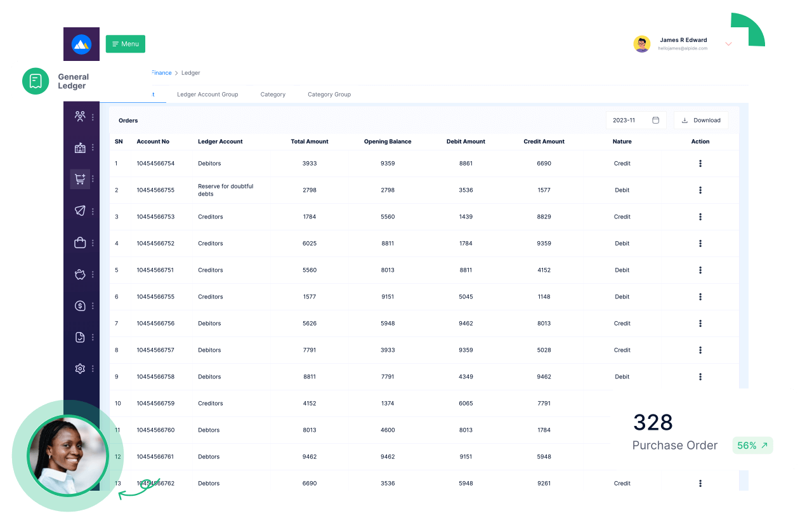Click Reserve for doubtful debts ledger name

click(x=225, y=190)
